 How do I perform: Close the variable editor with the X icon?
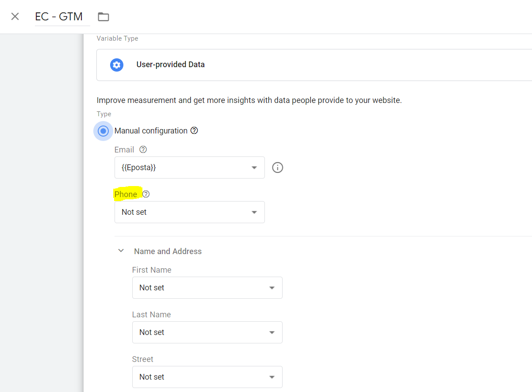tap(15, 17)
